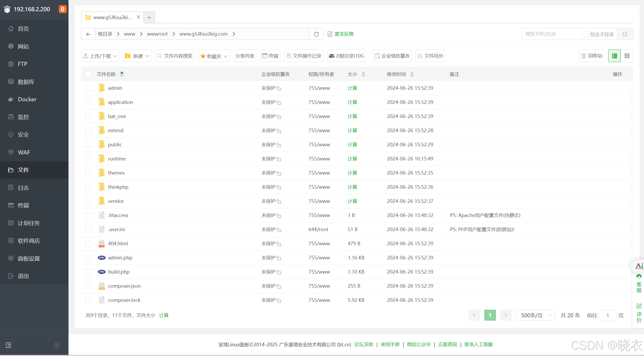644x356 pixels.
Task: Expand the 上传/下载 upload dropdown
Action: click(100, 56)
